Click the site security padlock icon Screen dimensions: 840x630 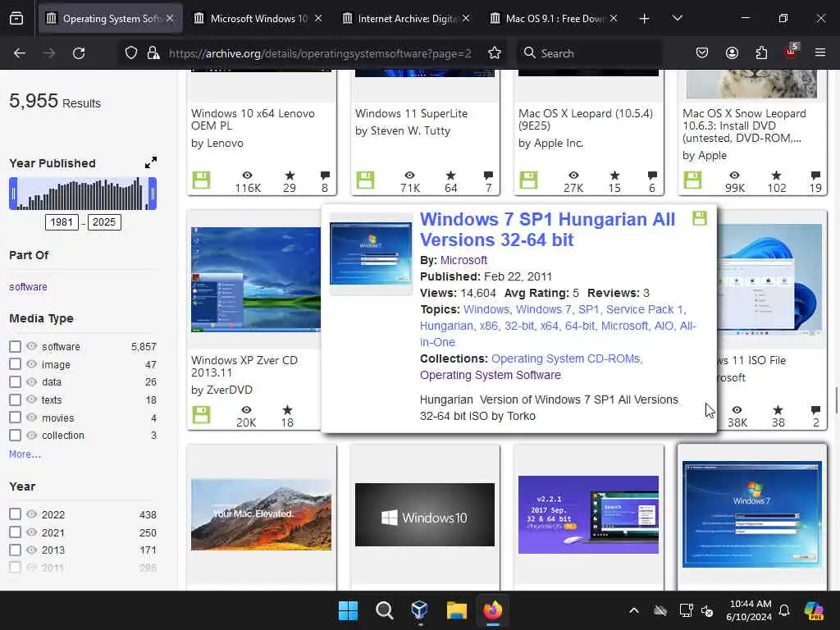153,53
